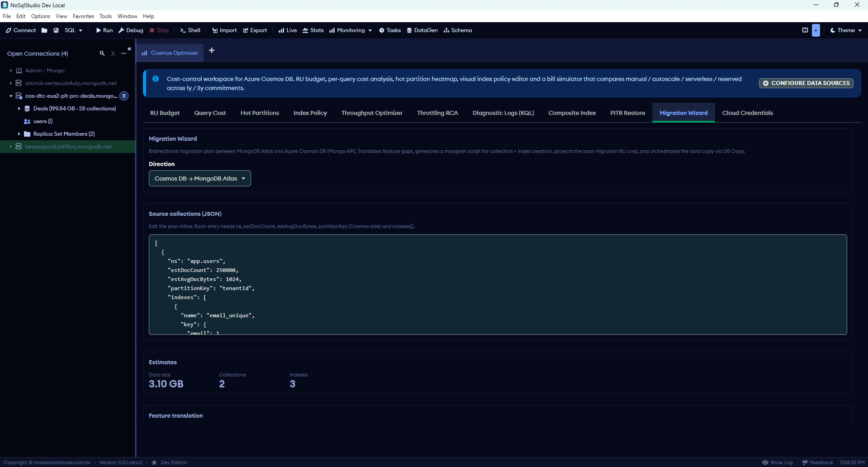Toggle the split panel layout icon
868x467 pixels.
coord(805,30)
